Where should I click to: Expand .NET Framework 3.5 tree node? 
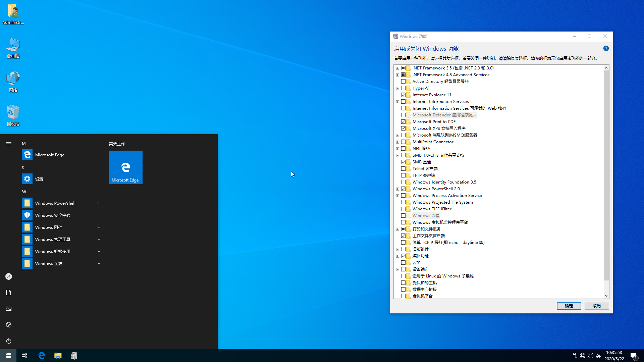[398, 68]
